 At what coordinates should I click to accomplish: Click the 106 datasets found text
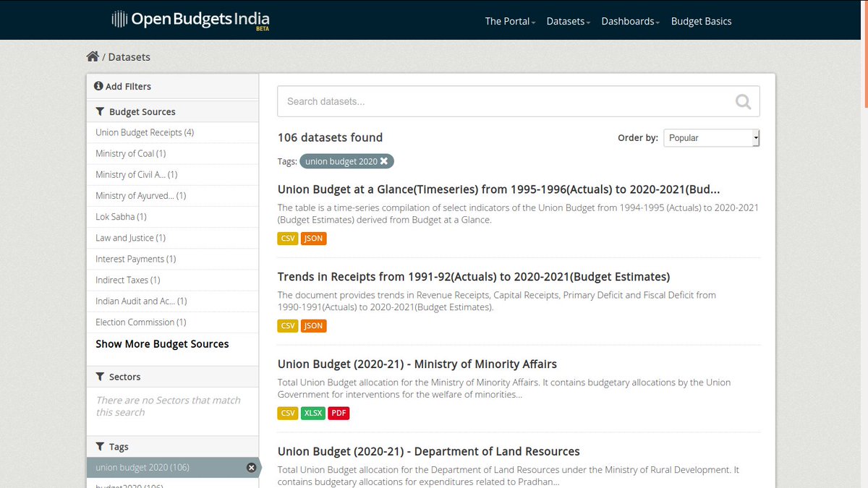point(330,137)
